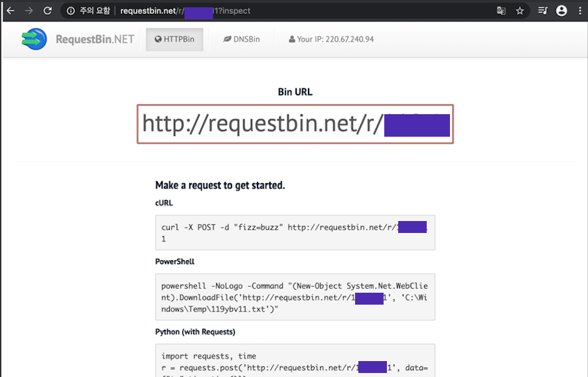Switch to the DNSBin tab
This screenshot has height=377, width=588.
pyautogui.click(x=242, y=39)
